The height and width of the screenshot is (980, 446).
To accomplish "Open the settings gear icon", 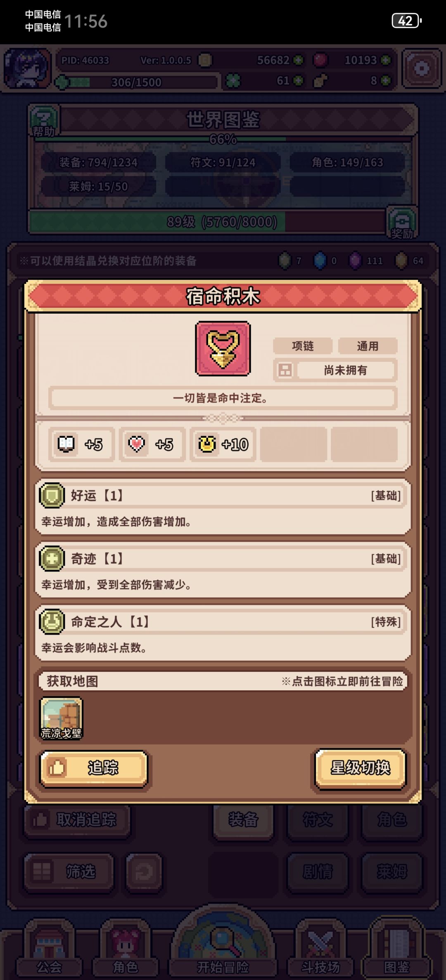I will click(x=422, y=68).
